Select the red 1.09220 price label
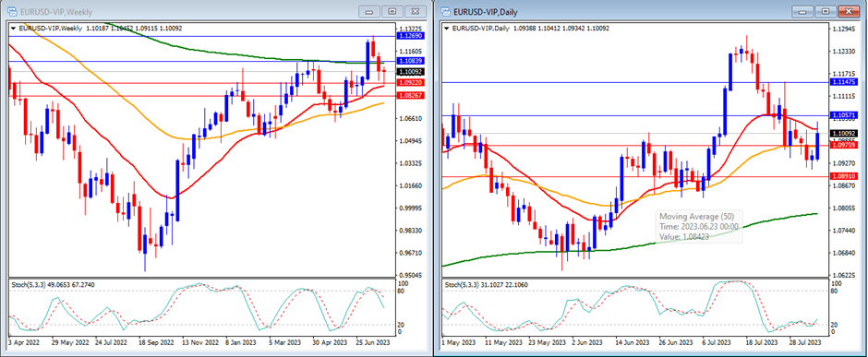Screen dimensions: 868x357 (x=410, y=82)
